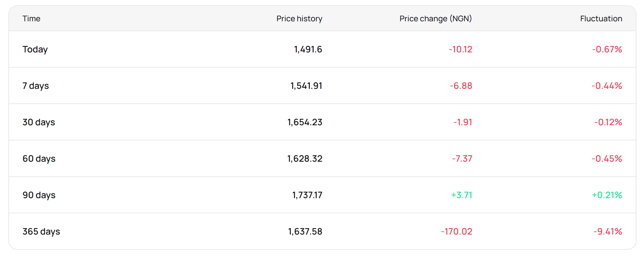Select the 60 days row label
Screen dimensions: 644x257
pyautogui.click(x=39, y=159)
